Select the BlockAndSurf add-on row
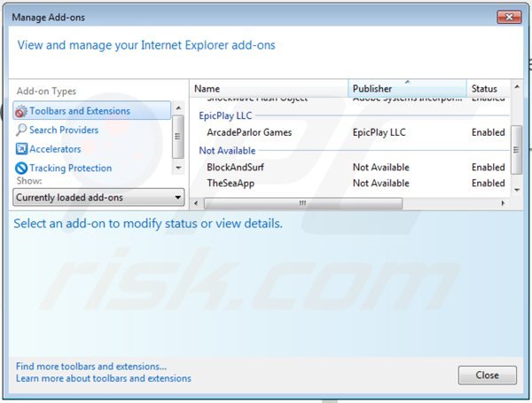The height and width of the screenshot is (403, 532). coord(350,167)
